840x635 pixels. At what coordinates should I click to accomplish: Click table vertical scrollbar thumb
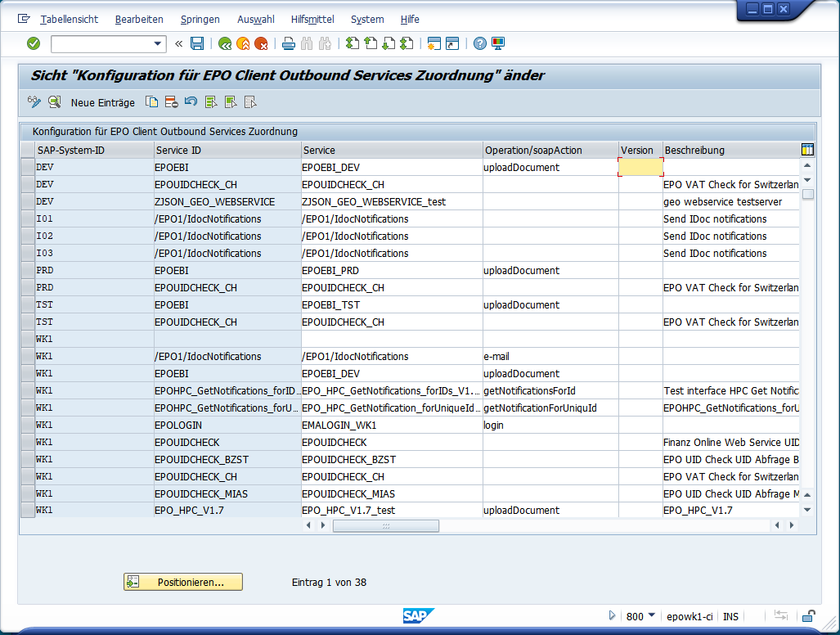tap(808, 194)
